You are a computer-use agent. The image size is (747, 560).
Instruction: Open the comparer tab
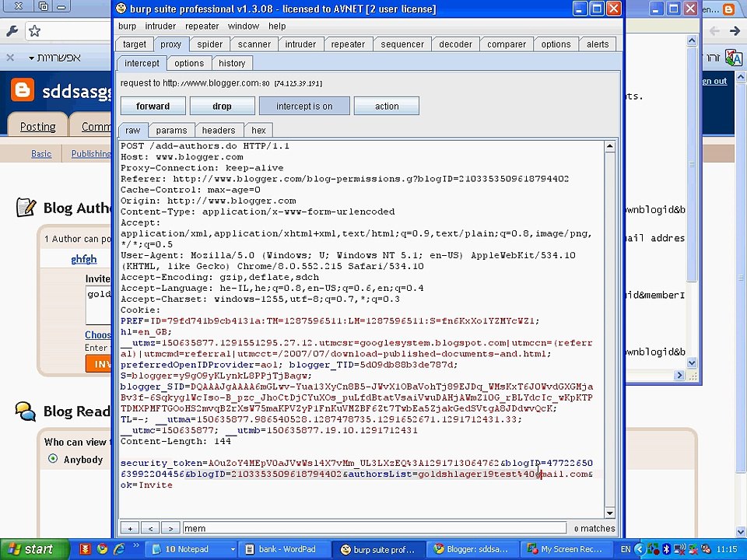tap(507, 44)
